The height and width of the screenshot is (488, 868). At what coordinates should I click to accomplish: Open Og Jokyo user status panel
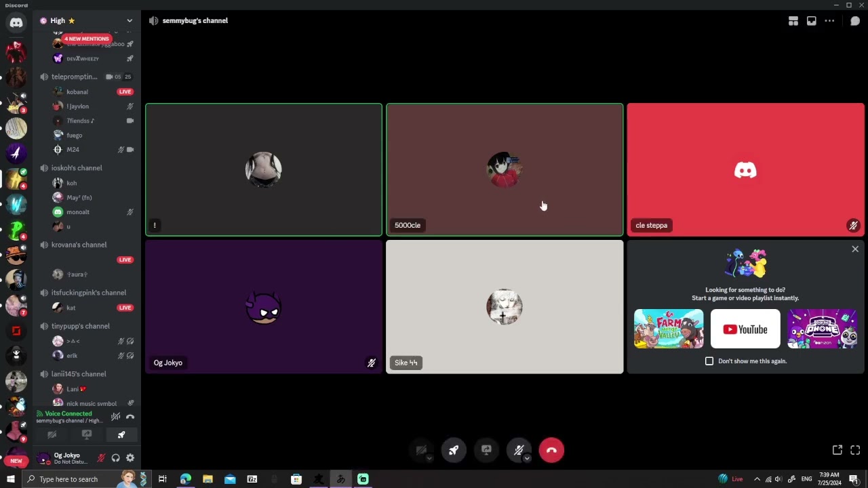tap(62, 458)
